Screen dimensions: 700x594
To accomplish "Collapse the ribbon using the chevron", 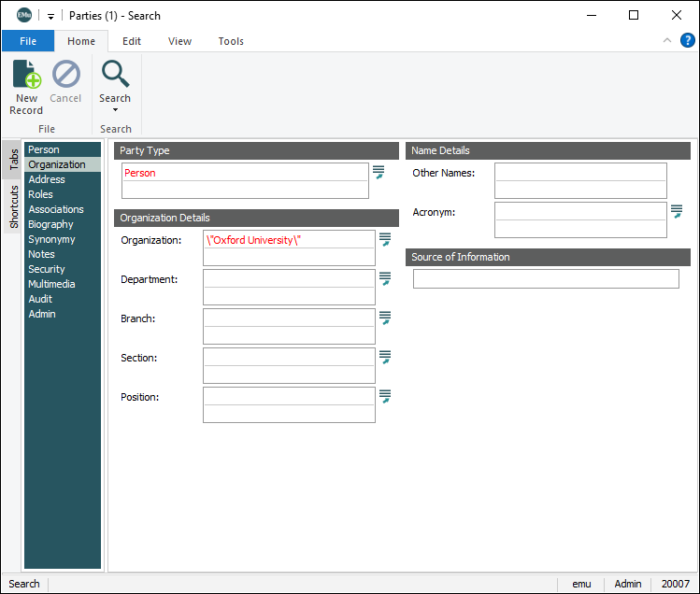I will 667,40.
